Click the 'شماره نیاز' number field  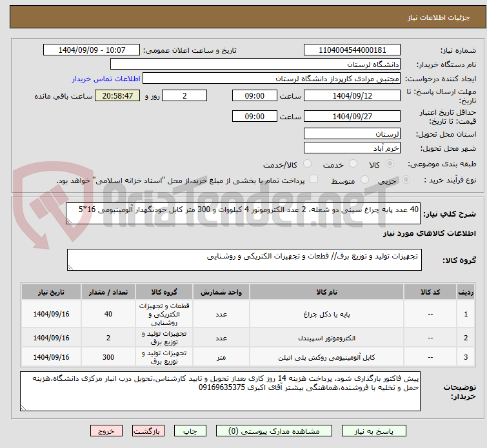(352, 50)
